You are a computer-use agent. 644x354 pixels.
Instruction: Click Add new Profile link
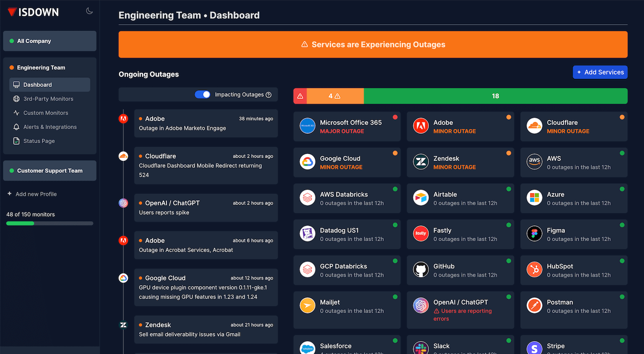tap(32, 194)
